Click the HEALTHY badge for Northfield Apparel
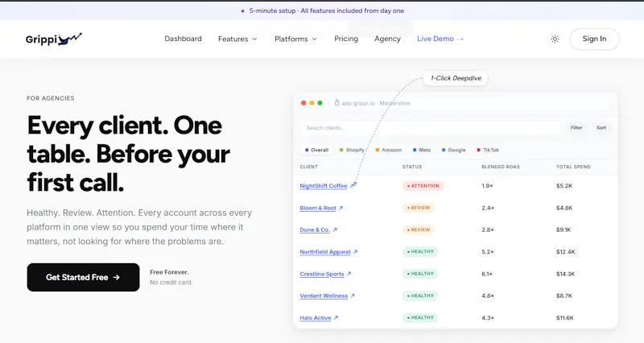644x343 pixels. [420, 252]
